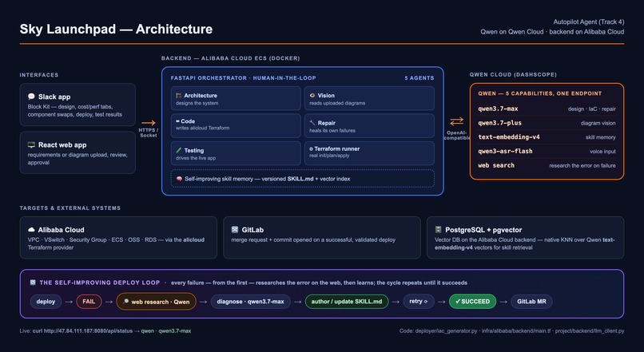This screenshot has width=644, height=352.
Task: Click the icon before The Self-Improving Deploy Loop
Action: [x=33, y=283]
